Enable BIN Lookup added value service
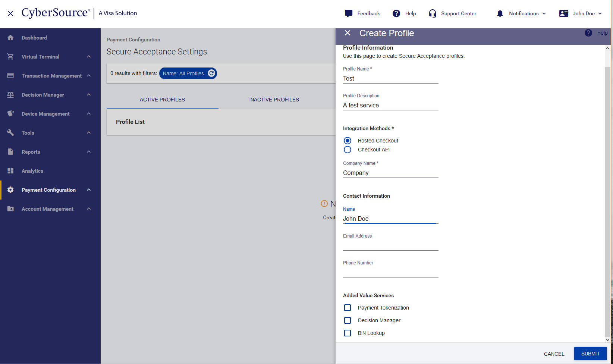 pyautogui.click(x=347, y=333)
